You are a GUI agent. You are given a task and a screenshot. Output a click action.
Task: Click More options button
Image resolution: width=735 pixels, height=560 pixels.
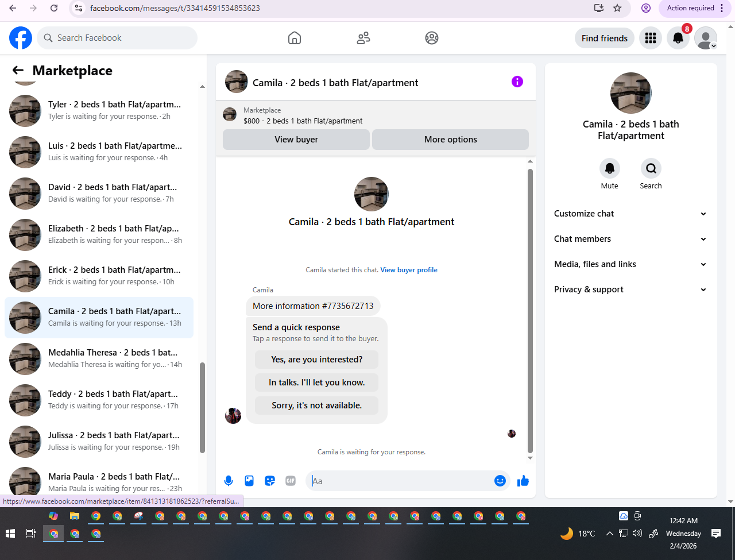(451, 140)
